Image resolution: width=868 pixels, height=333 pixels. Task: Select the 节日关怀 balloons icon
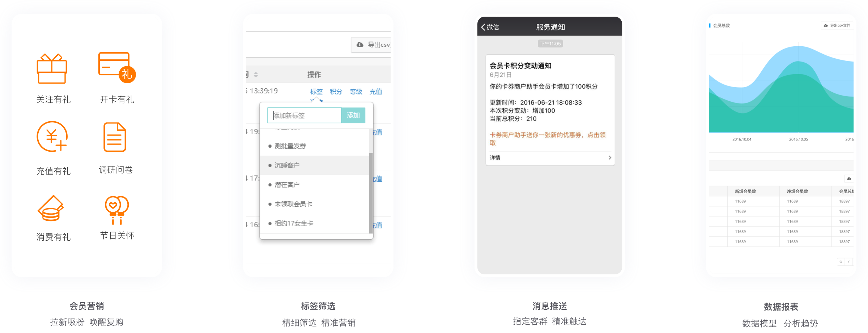click(x=116, y=209)
